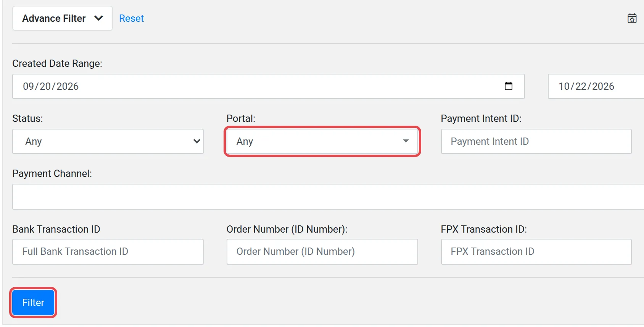Click the Portal label text

tap(241, 118)
